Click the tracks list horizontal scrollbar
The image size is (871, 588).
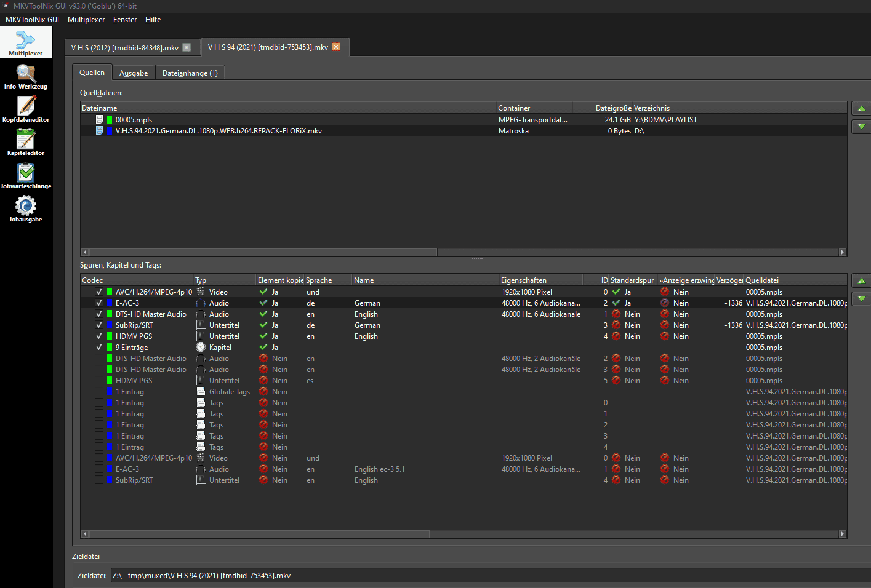click(259, 534)
